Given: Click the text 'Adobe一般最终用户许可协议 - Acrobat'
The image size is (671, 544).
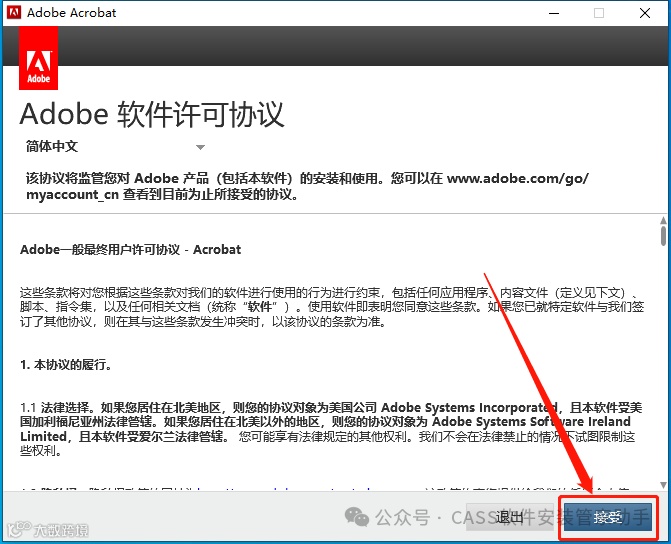Looking at the screenshot, I should pos(131,250).
